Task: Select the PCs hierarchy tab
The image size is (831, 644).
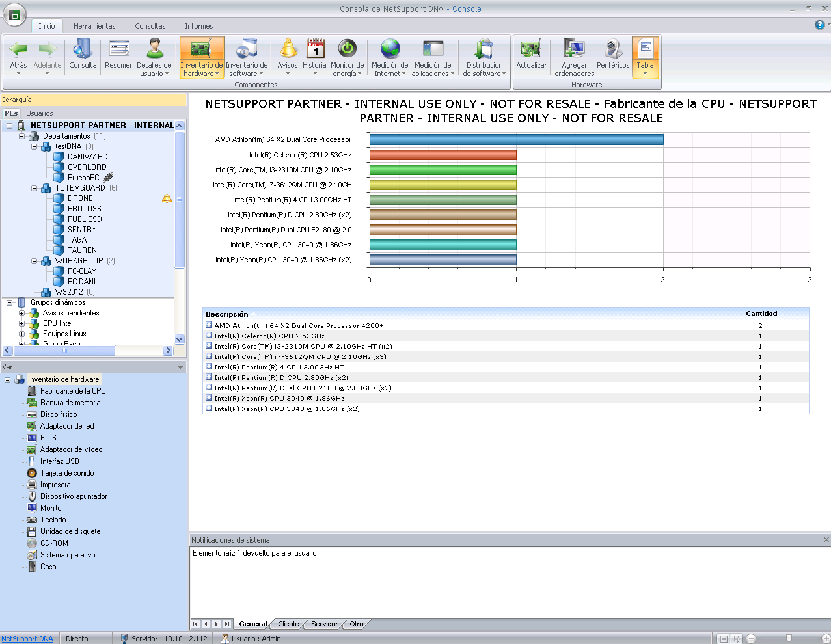Action: [12, 113]
